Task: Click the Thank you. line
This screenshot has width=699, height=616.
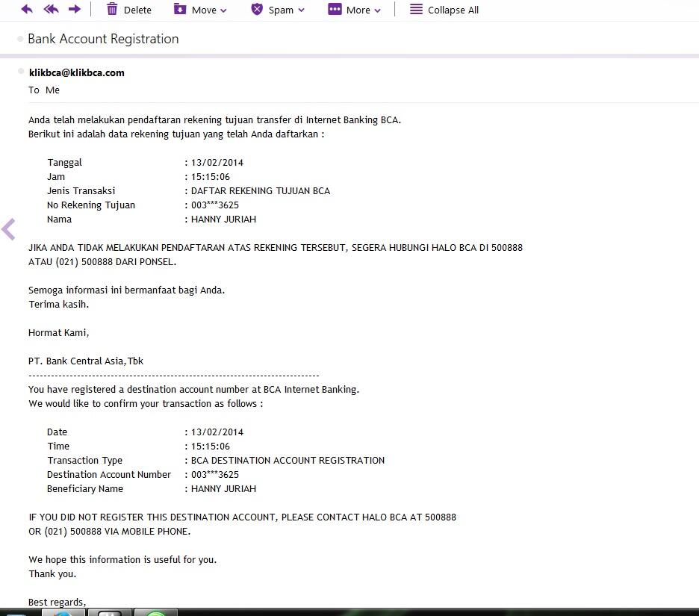Action: click(52, 574)
